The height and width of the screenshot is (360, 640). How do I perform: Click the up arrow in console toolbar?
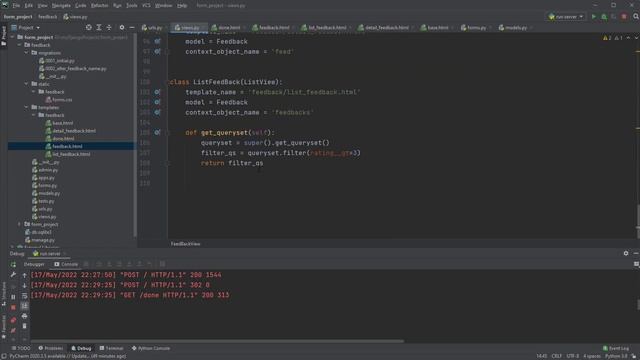(24, 276)
